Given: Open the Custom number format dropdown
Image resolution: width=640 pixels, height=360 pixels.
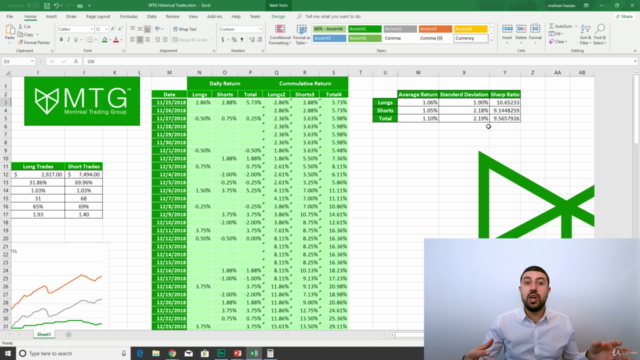Looking at the screenshot, I should 260,29.
